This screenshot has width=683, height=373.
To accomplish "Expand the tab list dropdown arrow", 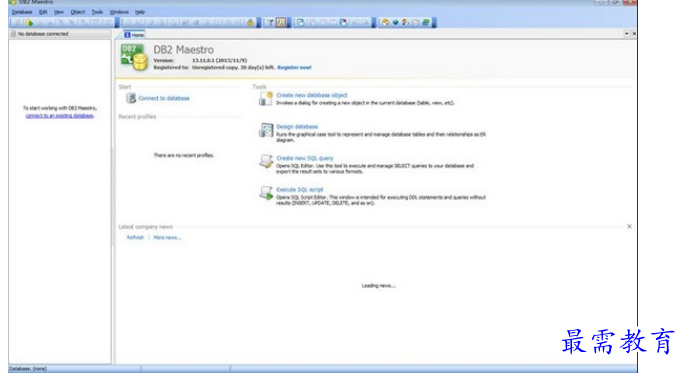I will tap(626, 34).
